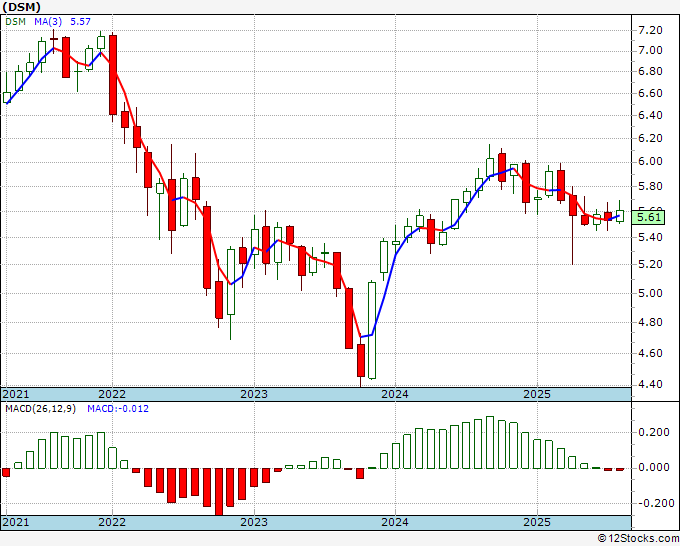
Task: Click the 6.20 price axis label
Action: 650,138
